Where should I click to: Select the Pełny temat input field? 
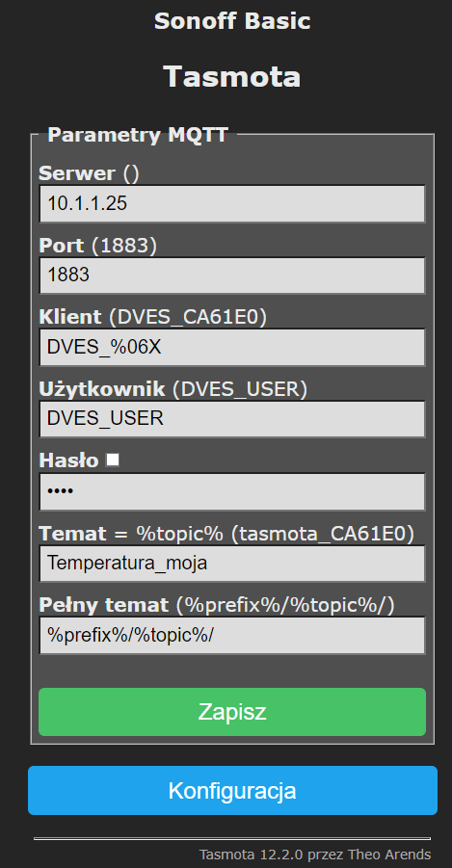232,636
